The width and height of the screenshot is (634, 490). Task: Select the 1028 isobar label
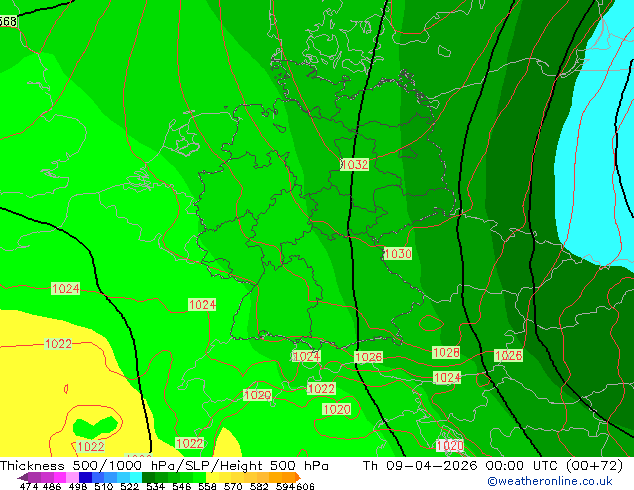coord(446,352)
